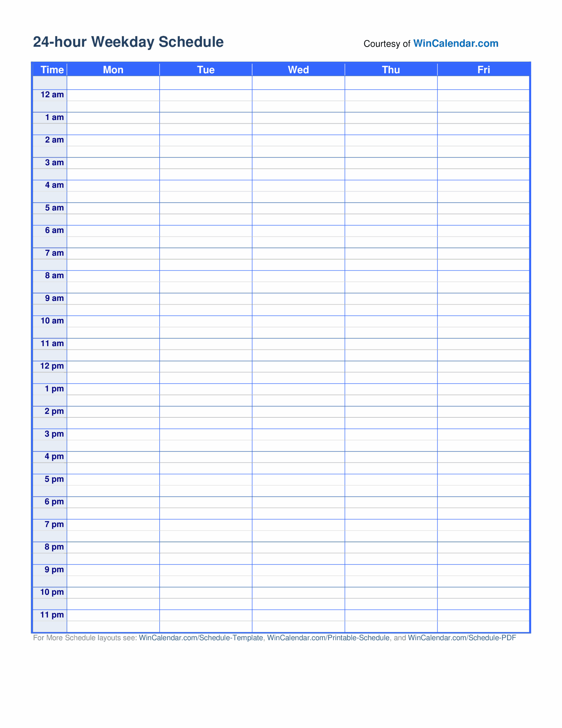Click the 11 pm time label
This screenshot has width=562, height=728.
tap(52, 615)
